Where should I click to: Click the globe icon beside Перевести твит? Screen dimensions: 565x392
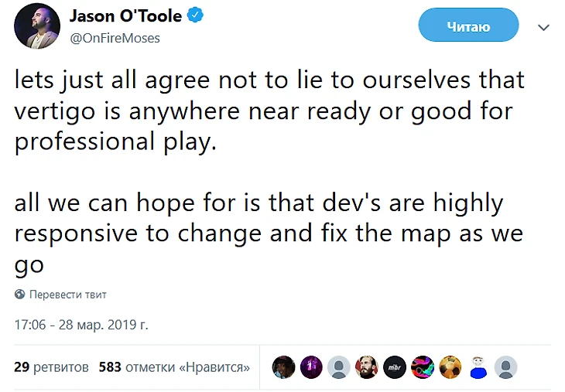tap(20, 294)
